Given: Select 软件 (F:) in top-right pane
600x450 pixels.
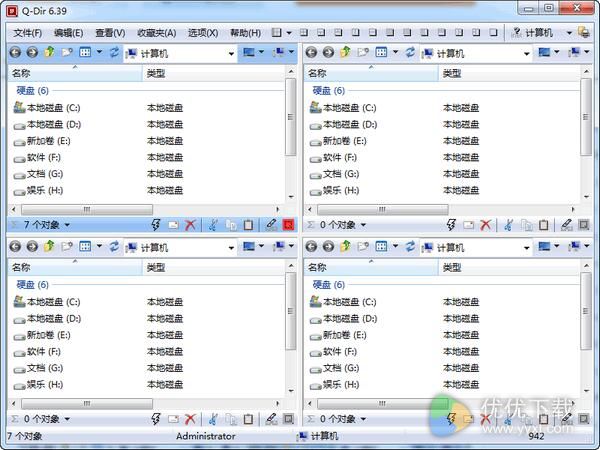Looking at the screenshot, I should [333, 158].
